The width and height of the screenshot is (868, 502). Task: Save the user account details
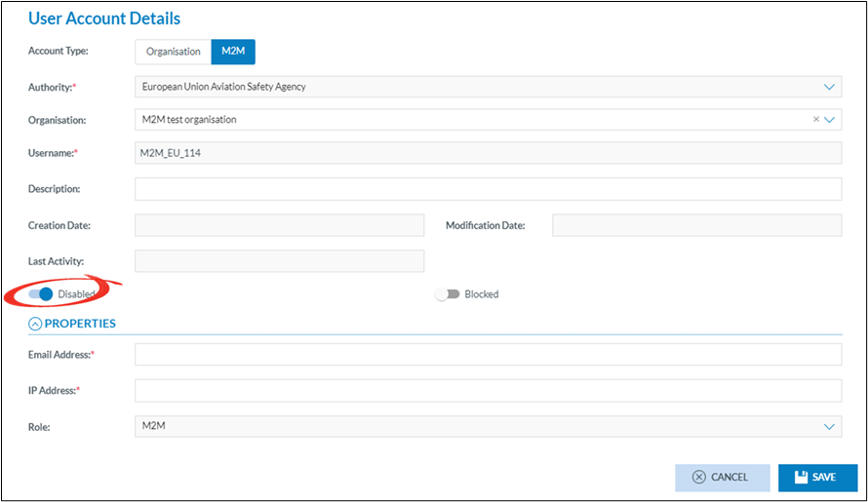pos(815,478)
